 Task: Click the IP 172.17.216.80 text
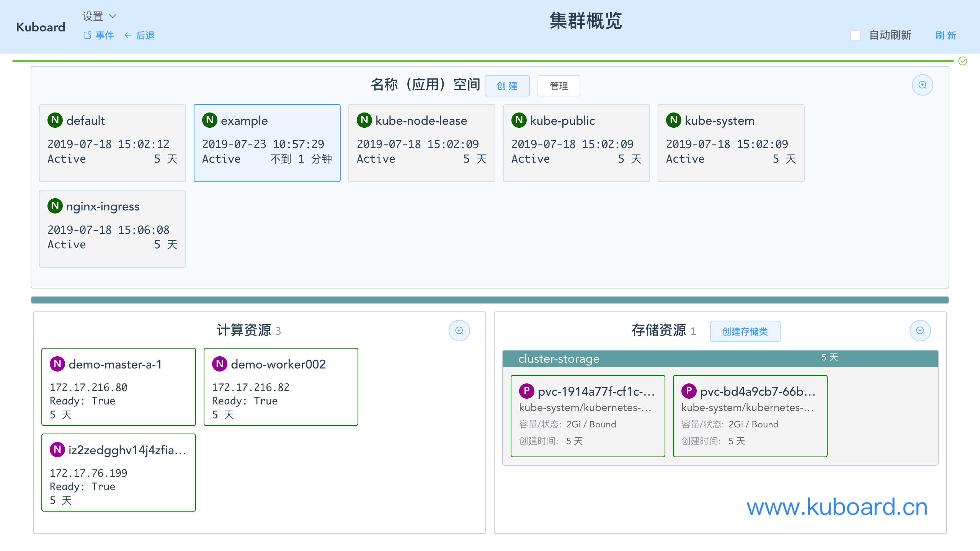click(x=88, y=387)
